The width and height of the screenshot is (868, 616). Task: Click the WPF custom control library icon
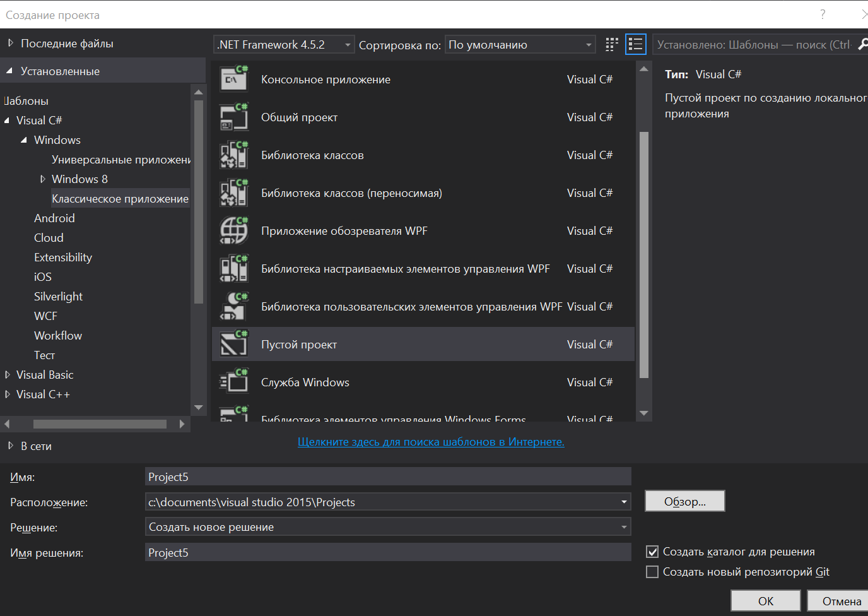tap(233, 268)
